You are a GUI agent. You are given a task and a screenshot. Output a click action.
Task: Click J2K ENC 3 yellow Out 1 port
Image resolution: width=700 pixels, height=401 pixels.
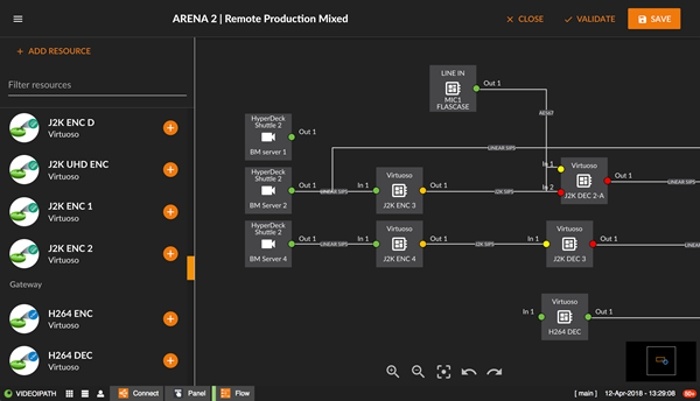coord(423,191)
